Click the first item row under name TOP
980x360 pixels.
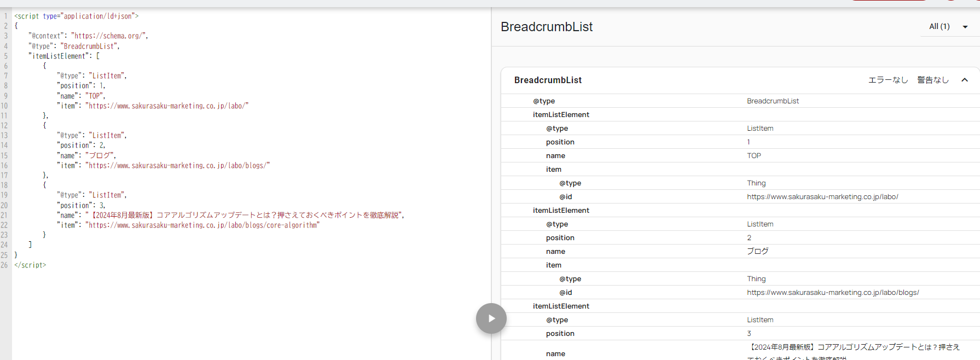[740, 169]
